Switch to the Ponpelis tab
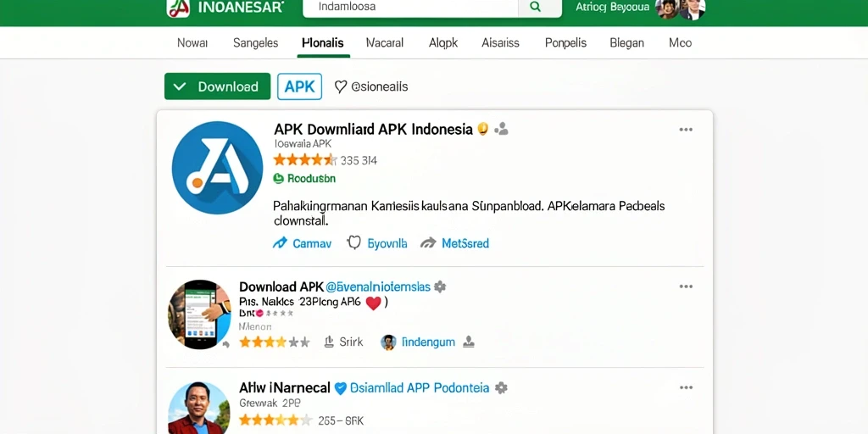 565,42
